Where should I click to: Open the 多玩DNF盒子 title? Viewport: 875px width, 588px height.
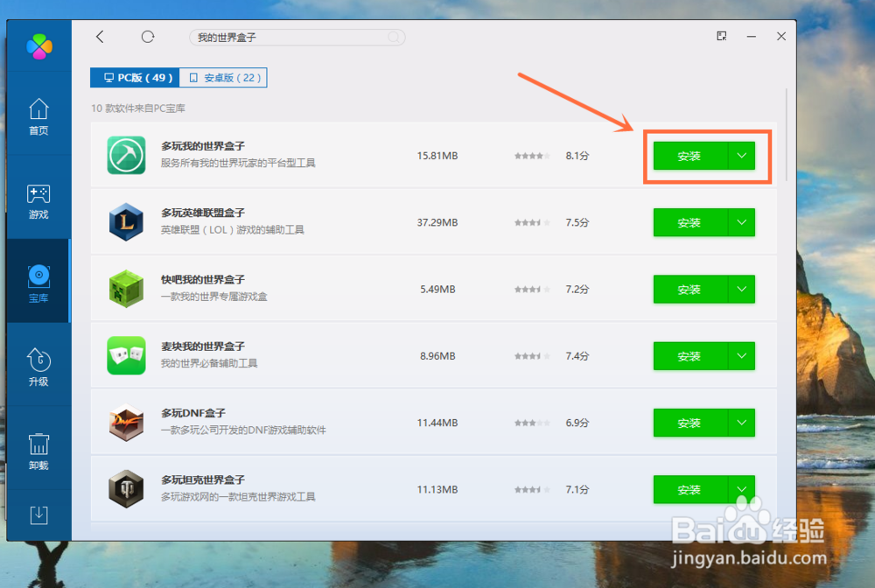(193, 413)
